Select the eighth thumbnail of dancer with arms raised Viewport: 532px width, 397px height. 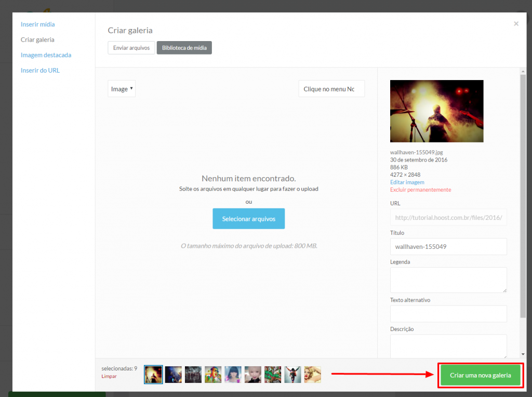tap(292, 375)
